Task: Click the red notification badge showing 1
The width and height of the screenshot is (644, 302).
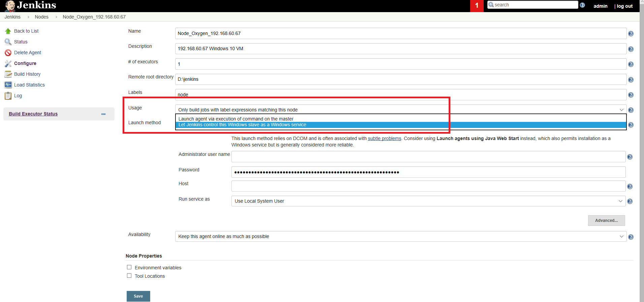Action: point(477,6)
